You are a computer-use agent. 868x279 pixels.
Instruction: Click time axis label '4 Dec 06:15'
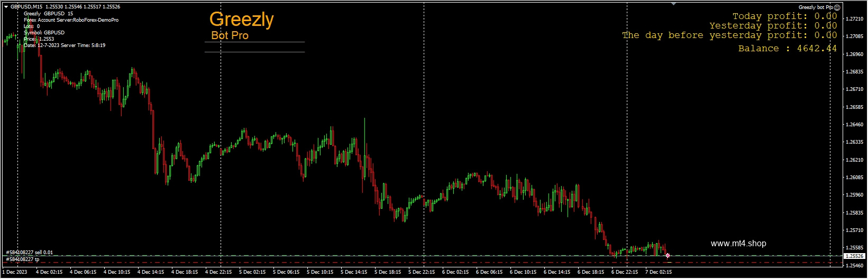pyautogui.click(x=83, y=272)
